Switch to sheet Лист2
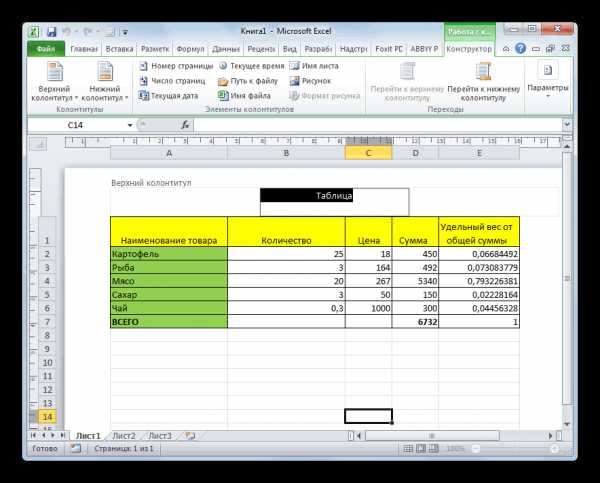The height and width of the screenshot is (483, 600). point(124,436)
